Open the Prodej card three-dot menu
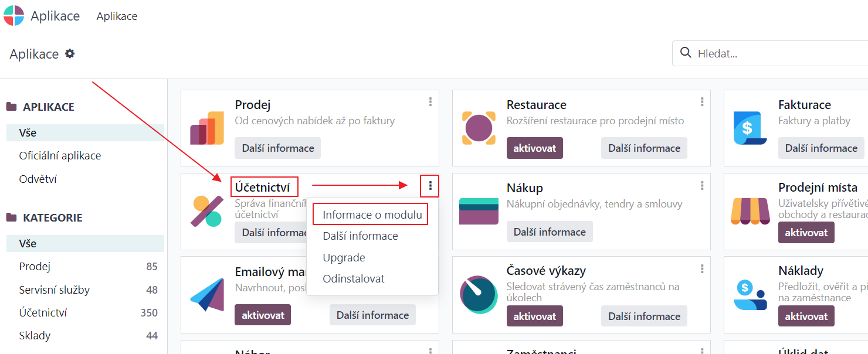The image size is (868, 354). point(430,102)
